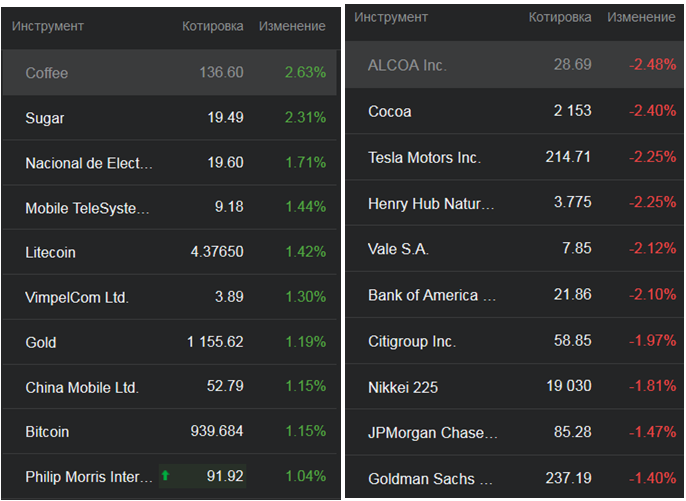Select the Coffee instrument row
Screen dimensions: 686x501
pos(47,73)
